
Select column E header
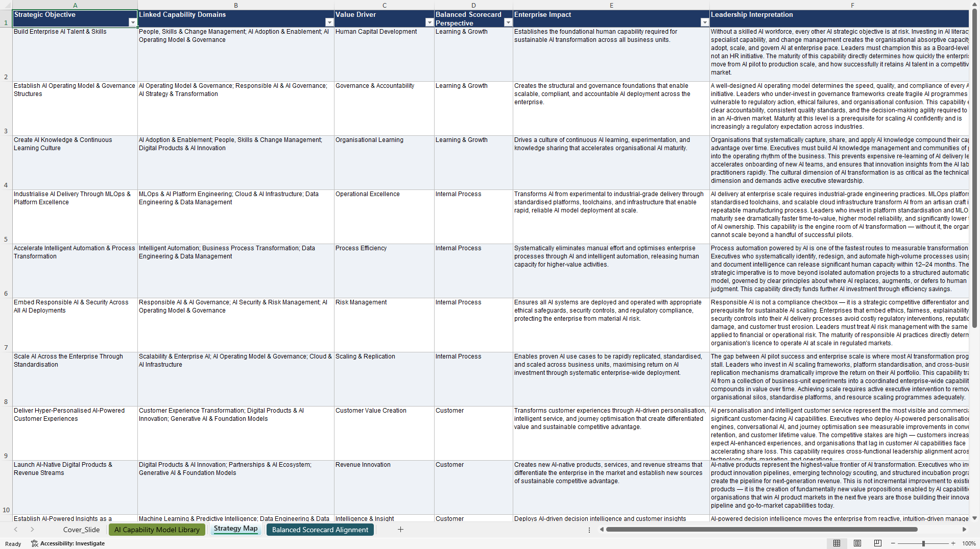pyautogui.click(x=611, y=5)
